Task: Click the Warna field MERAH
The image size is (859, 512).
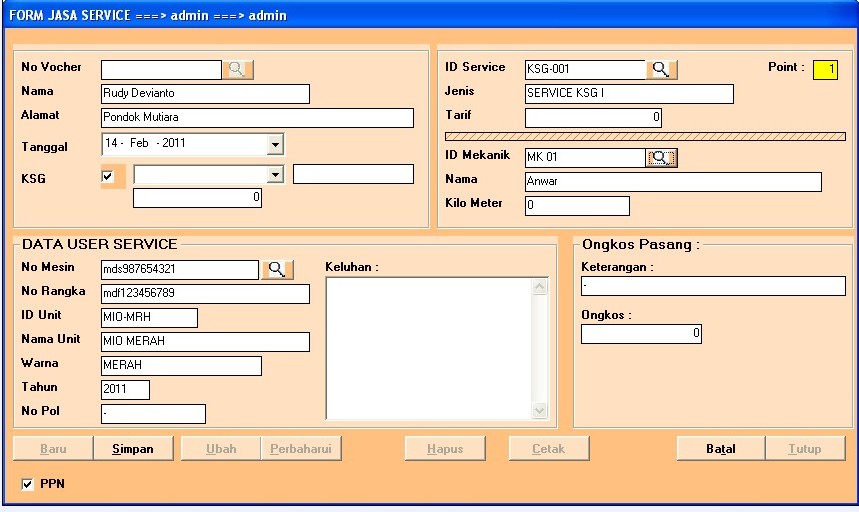Action: 181,366
